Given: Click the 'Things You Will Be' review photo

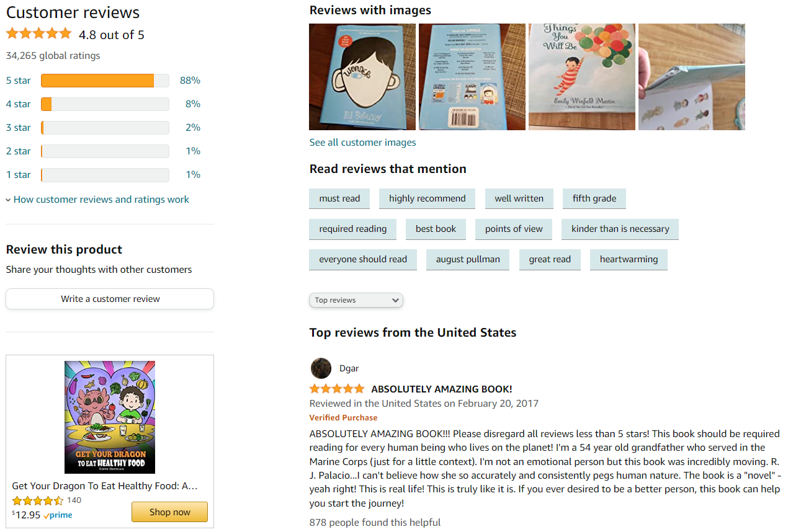Looking at the screenshot, I should (x=581, y=76).
